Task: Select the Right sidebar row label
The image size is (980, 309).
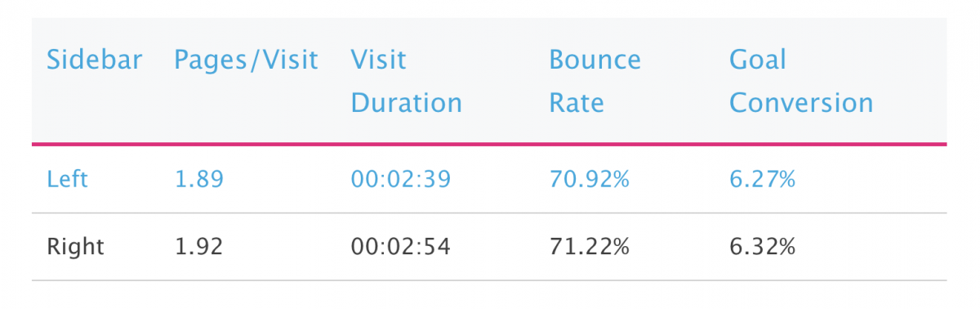Action: click(75, 247)
